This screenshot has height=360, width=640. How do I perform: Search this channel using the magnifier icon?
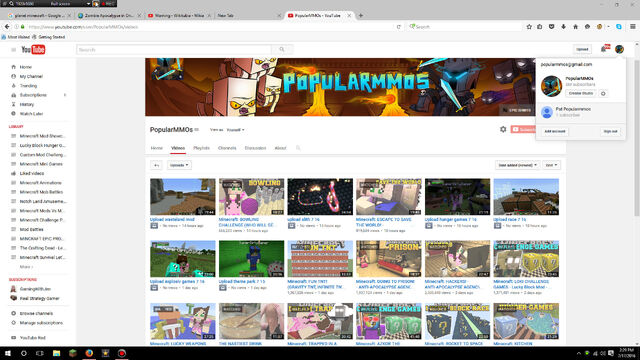(298, 148)
